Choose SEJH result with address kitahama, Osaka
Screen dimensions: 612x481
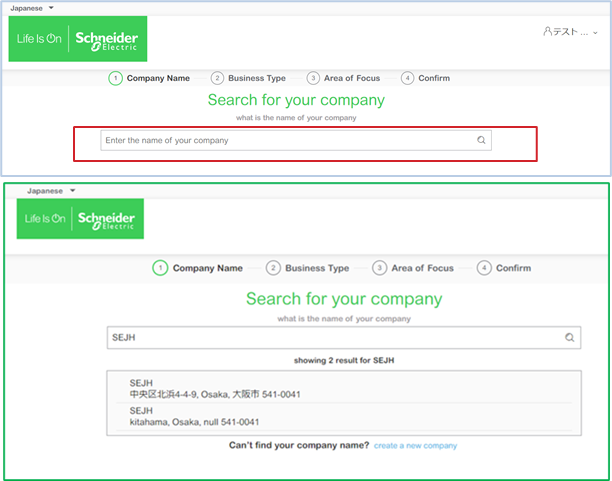[x=344, y=417]
